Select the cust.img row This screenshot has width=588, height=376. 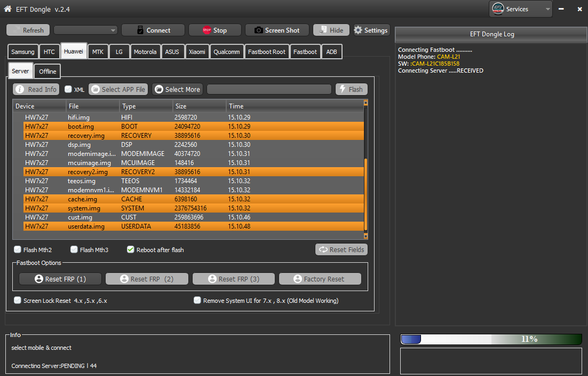click(x=194, y=217)
